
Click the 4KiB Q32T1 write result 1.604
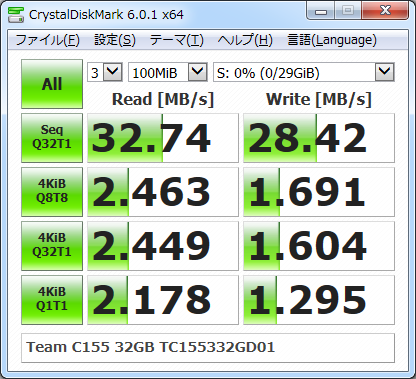coord(319,246)
